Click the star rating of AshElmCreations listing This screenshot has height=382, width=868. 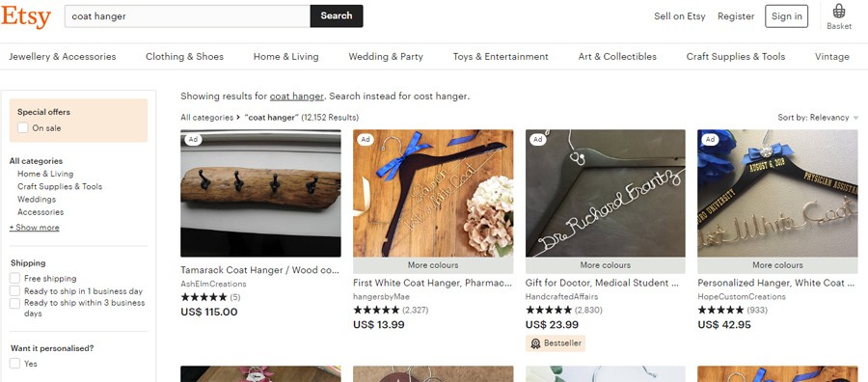(203, 297)
